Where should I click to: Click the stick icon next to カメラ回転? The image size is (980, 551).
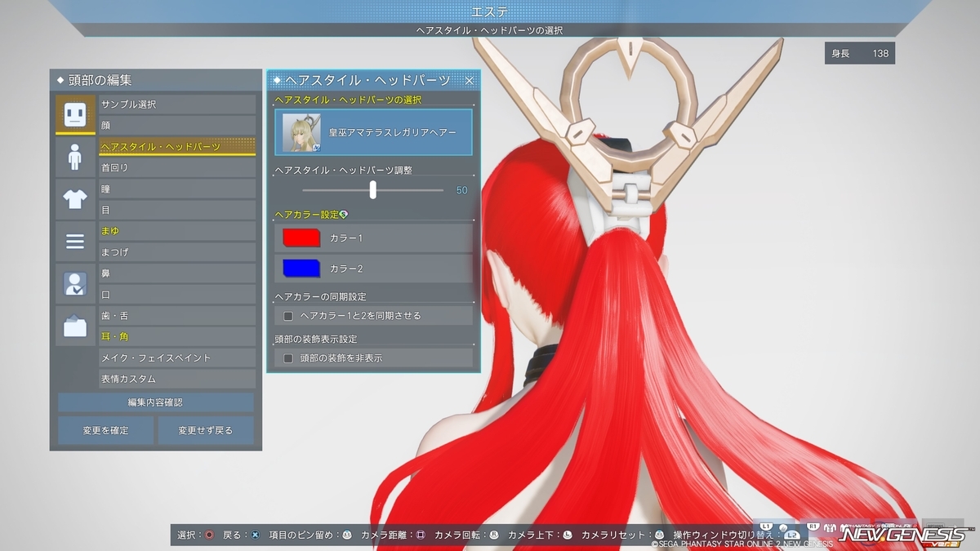(494, 535)
